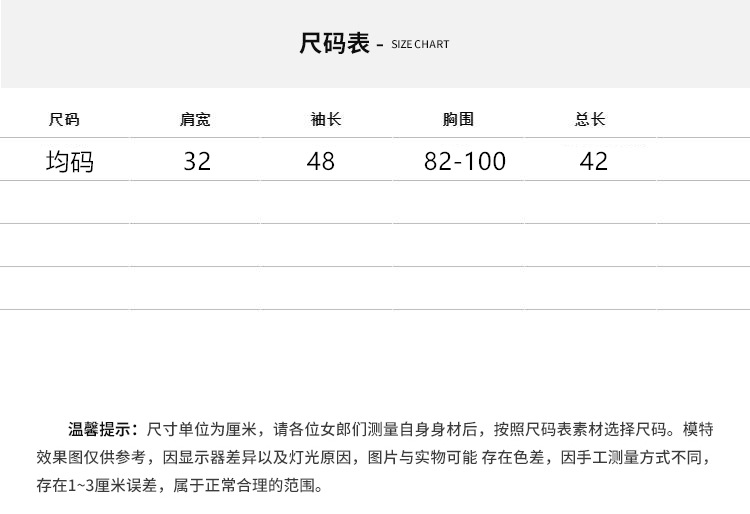Click the 尺码表 title heading
The height and width of the screenshot is (514, 750).
334,44
